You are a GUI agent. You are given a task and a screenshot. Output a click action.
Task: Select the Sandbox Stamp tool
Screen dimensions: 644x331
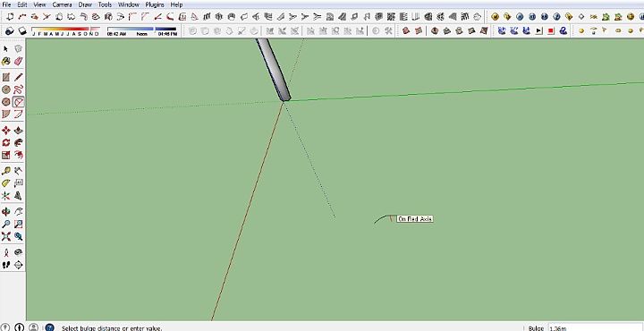(447, 30)
